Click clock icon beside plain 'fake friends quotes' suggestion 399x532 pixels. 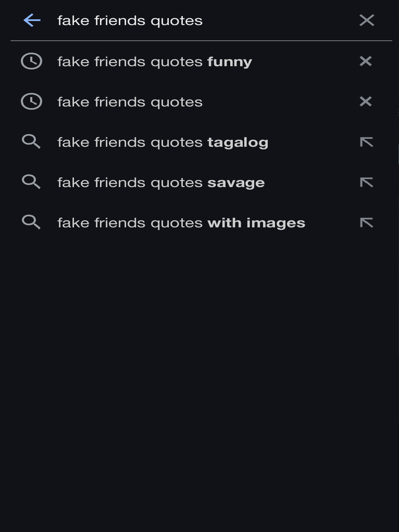31,101
